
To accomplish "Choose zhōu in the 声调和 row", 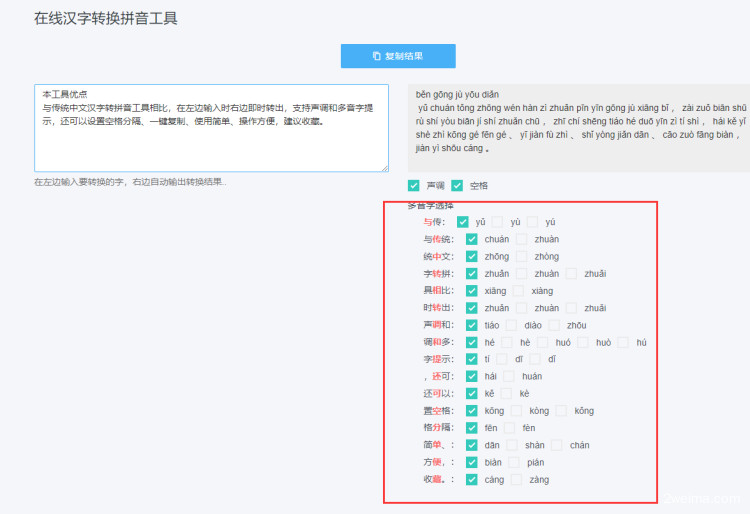I will coord(554,325).
